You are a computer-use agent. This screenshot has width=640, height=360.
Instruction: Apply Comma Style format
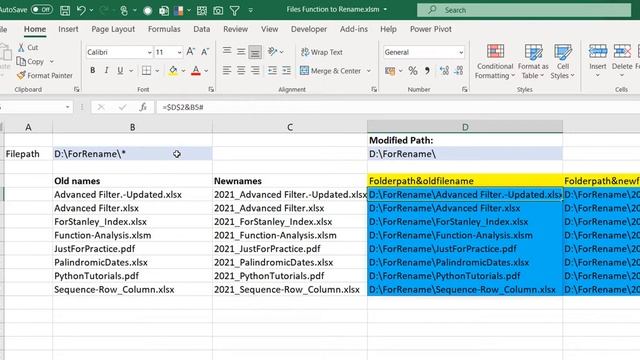click(x=427, y=71)
